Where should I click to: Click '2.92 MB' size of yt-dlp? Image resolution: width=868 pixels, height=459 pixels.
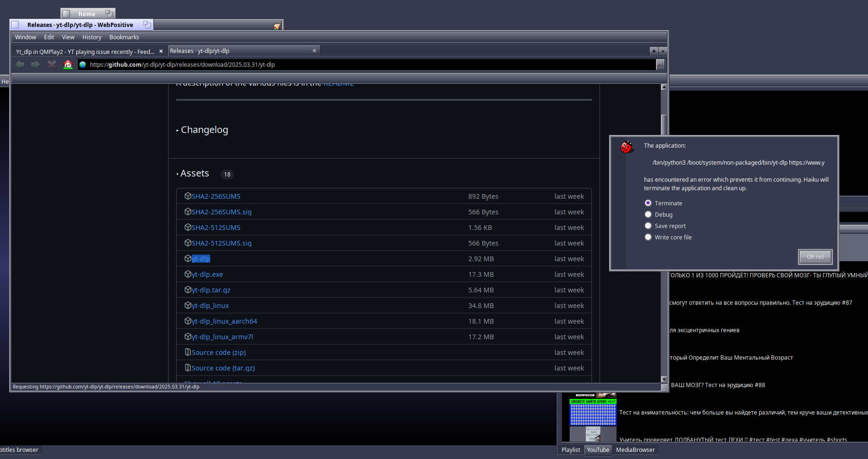pyautogui.click(x=481, y=258)
